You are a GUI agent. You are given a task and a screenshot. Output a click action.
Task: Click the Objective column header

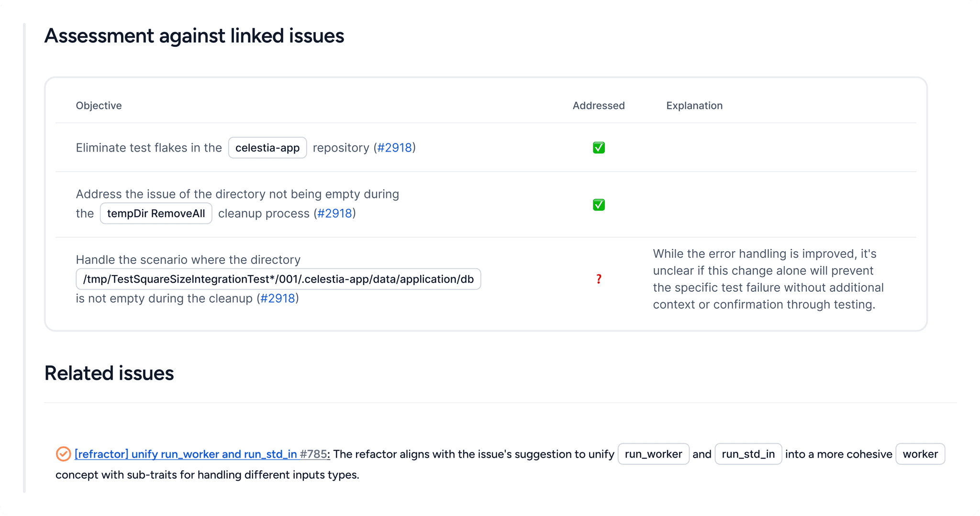coord(99,106)
